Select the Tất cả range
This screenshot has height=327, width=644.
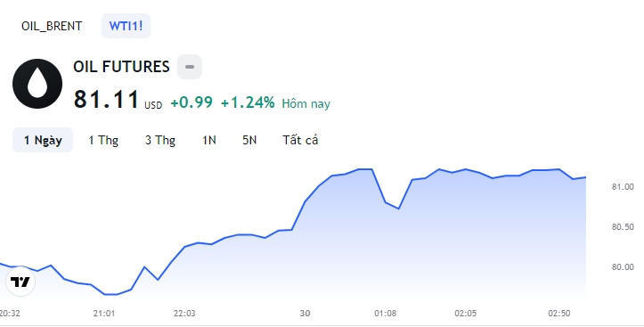point(300,140)
